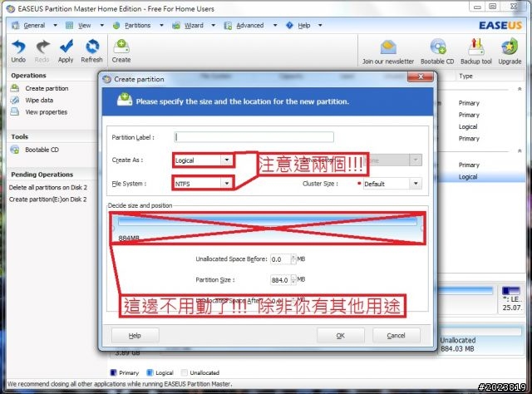Open the Help menu
The width and height of the screenshot is (532, 394).
pyautogui.click(x=304, y=26)
